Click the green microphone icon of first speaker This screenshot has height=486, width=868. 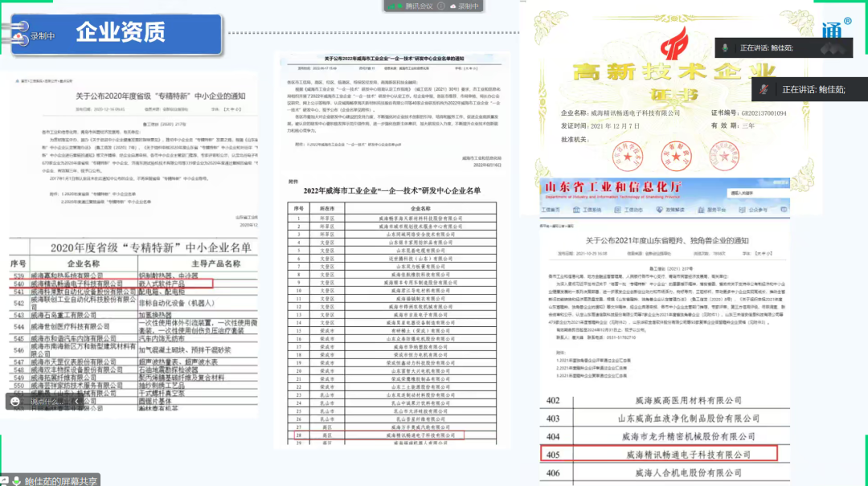click(725, 47)
